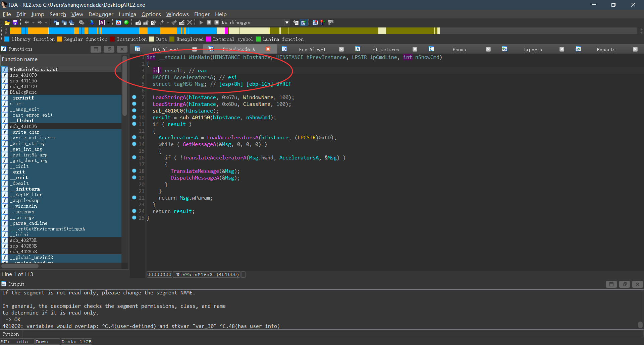The width and height of the screenshot is (644, 345).
Task: Open a file with the folder icon
Action: (x=7, y=22)
